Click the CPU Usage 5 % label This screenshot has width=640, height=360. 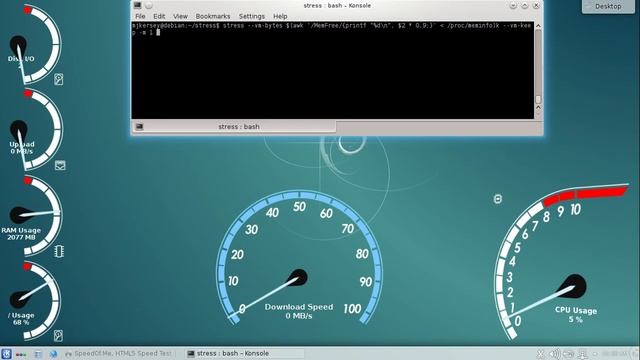point(576,315)
